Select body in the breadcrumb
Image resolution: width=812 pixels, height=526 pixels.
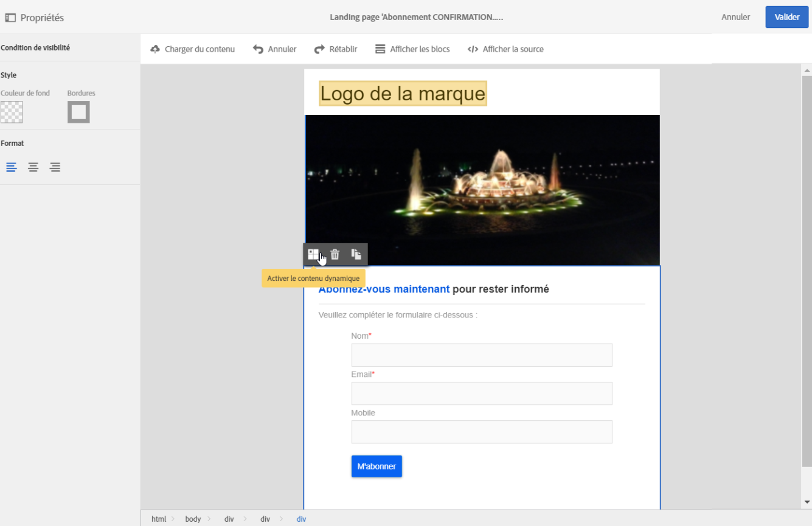click(x=193, y=519)
